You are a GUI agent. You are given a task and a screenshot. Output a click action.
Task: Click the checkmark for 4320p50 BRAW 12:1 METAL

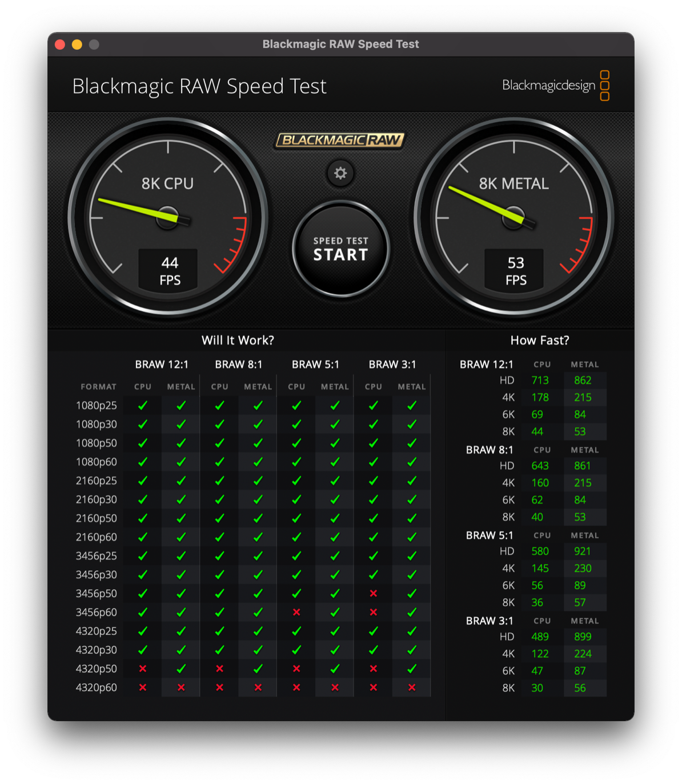[181, 669]
